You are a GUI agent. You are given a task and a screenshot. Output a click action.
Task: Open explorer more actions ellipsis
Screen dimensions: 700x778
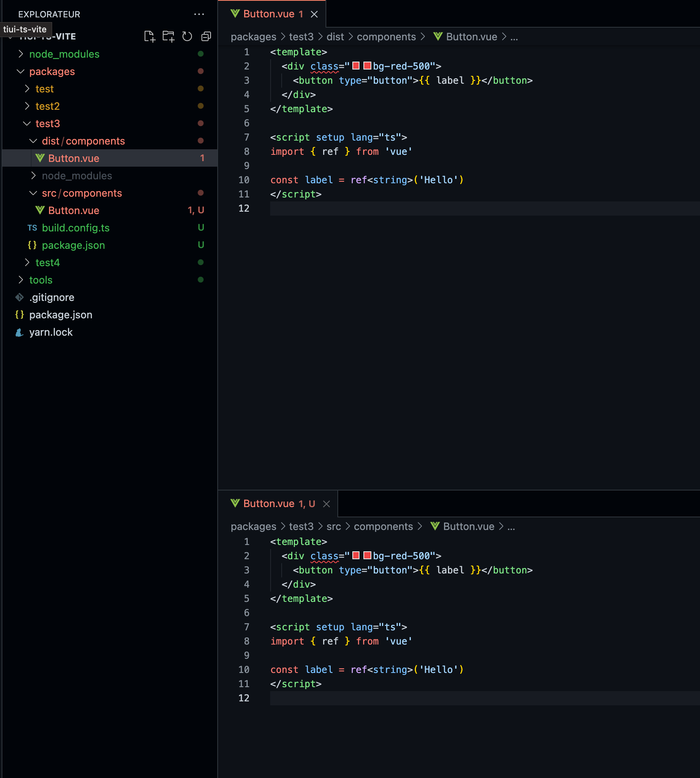click(x=199, y=14)
